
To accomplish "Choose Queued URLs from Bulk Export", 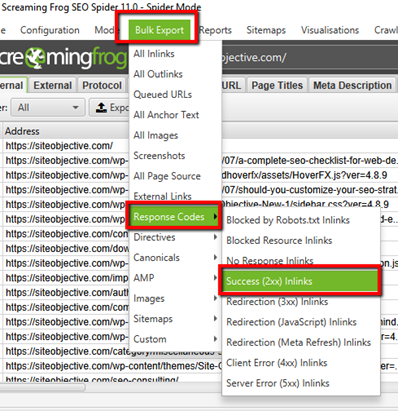I will [175, 94].
